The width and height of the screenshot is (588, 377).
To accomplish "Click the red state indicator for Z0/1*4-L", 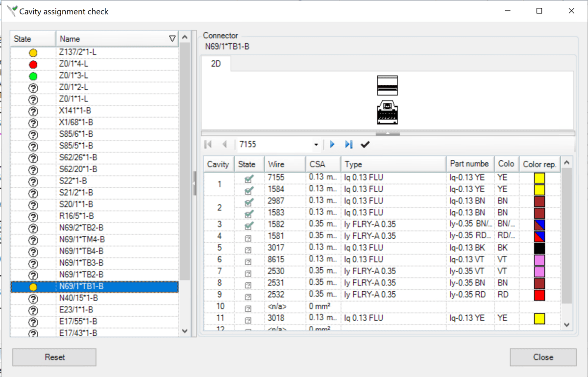I will tap(32, 64).
